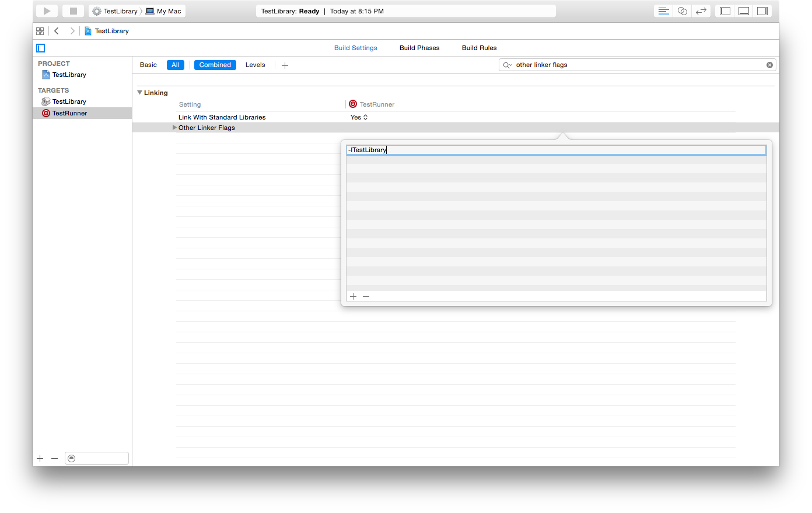
Task: Choose the My Mac destination
Action: tap(164, 11)
